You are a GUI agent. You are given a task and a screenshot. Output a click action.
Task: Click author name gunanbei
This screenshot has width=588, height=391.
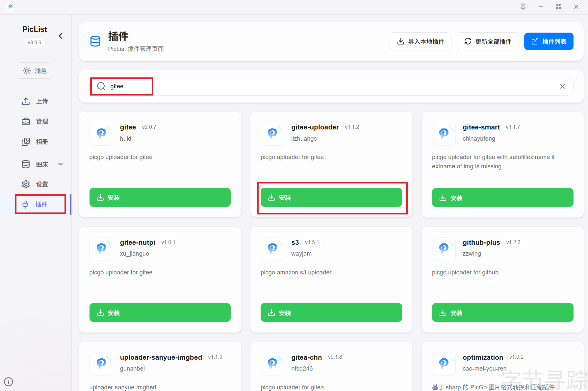[x=132, y=369]
